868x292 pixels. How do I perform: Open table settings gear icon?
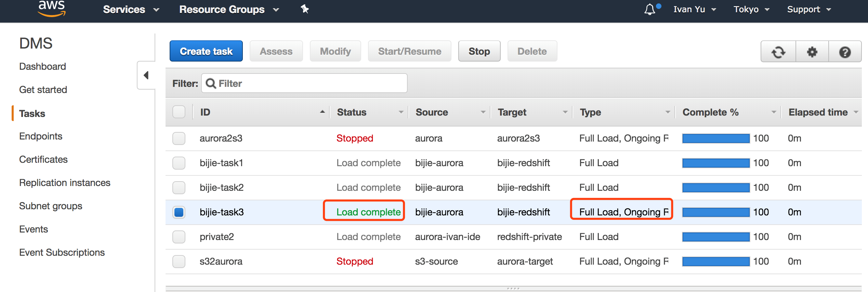point(812,52)
